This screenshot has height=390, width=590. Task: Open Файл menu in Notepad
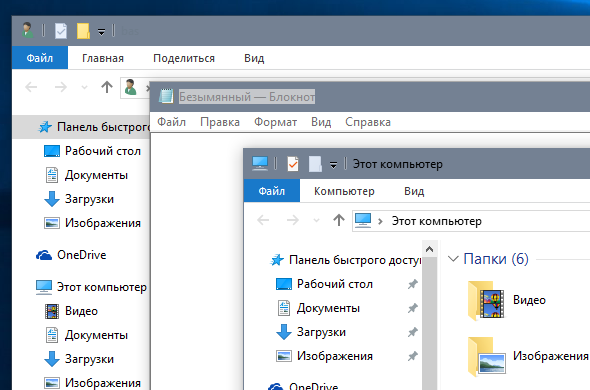point(171,122)
